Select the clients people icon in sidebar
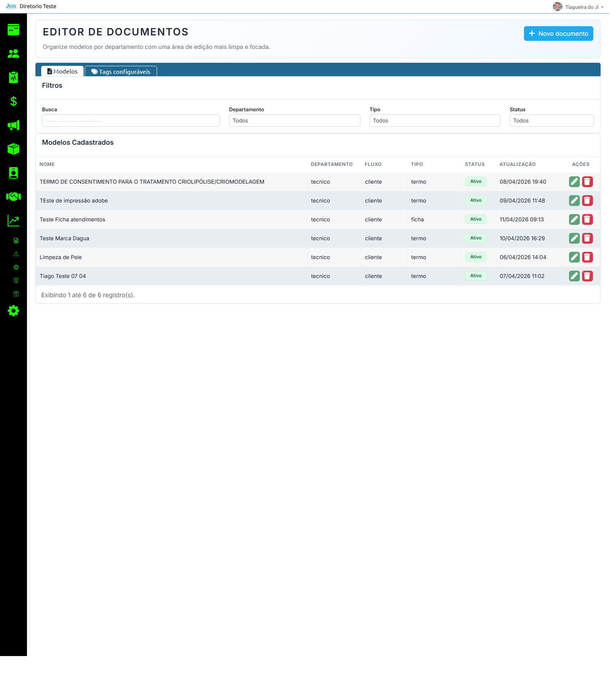This screenshot has width=616, height=693. [13, 54]
